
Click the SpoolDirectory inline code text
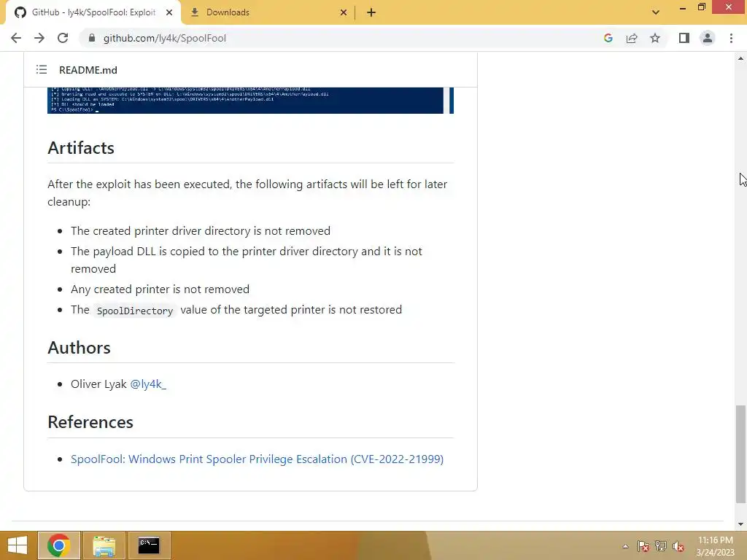(x=135, y=311)
